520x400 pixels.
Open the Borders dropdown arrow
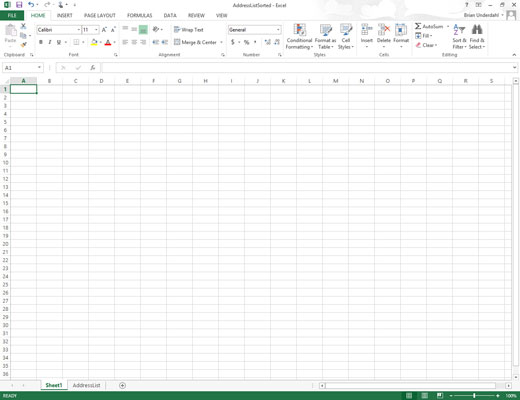point(83,42)
